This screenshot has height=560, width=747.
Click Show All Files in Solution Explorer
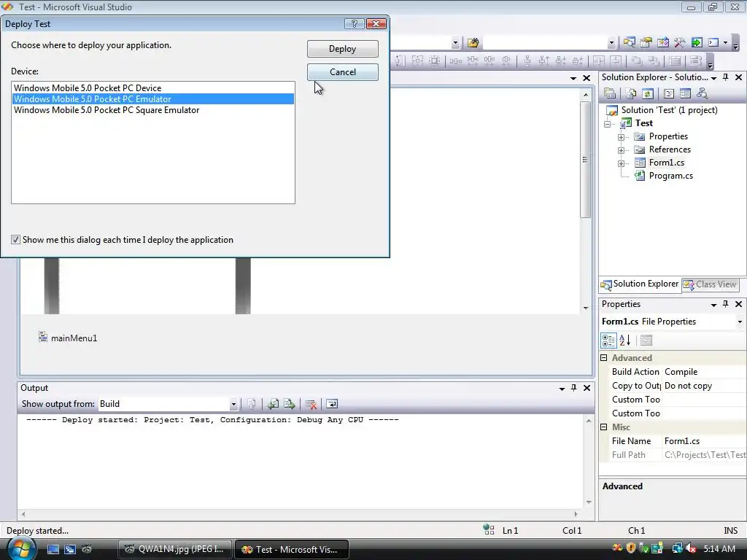point(630,94)
